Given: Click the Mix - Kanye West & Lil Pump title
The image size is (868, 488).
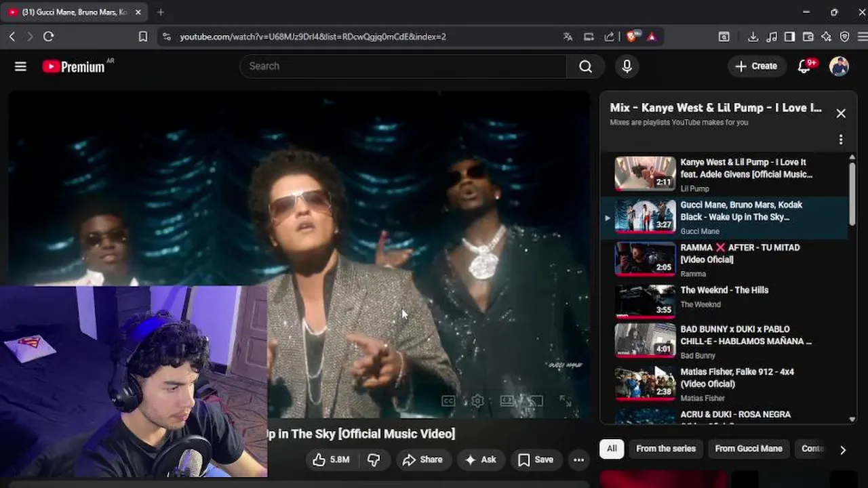Looking at the screenshot, I should point(715,108).
